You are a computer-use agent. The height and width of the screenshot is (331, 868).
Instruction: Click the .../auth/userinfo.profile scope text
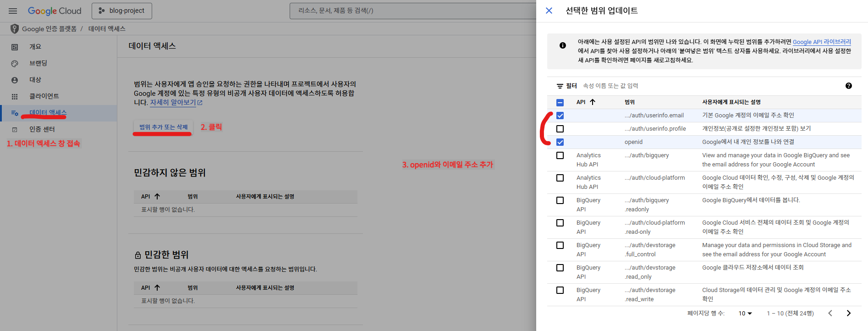pyautogui.click(x=655, y=129)
